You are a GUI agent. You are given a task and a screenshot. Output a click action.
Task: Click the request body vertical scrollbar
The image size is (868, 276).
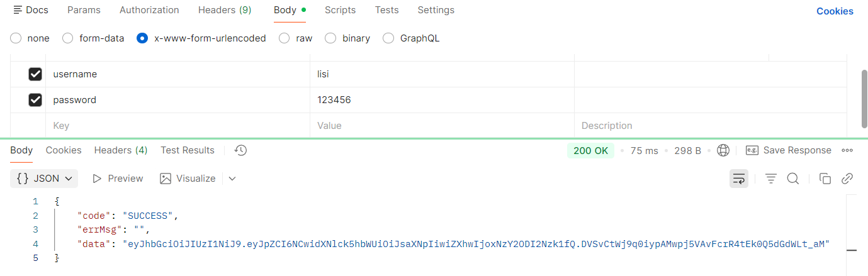tap(864, 98)
